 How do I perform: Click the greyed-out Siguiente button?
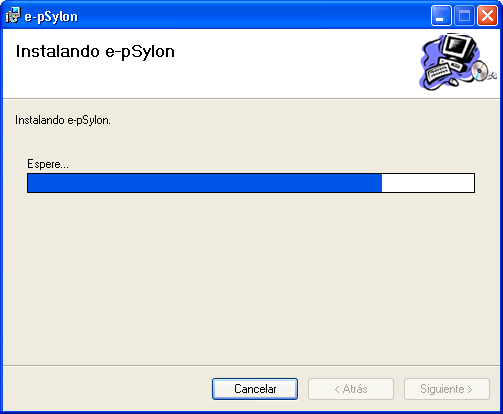[447, 389]
